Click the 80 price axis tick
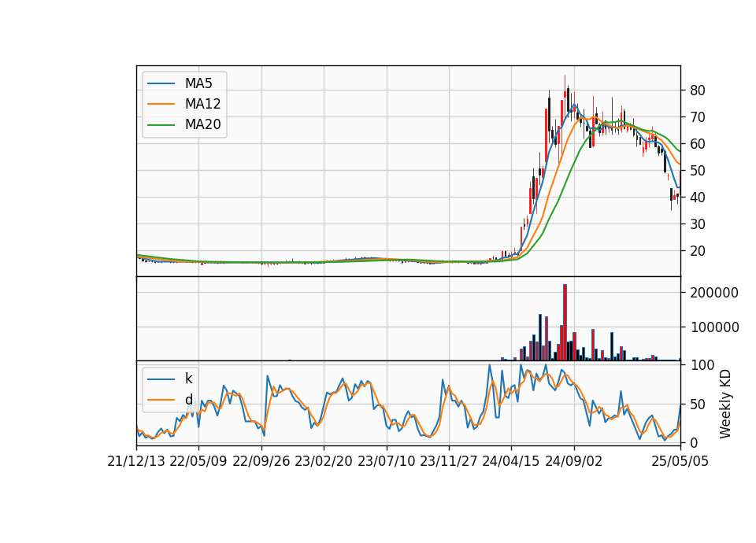Screen dimensions: 756x543 (697, 90)
